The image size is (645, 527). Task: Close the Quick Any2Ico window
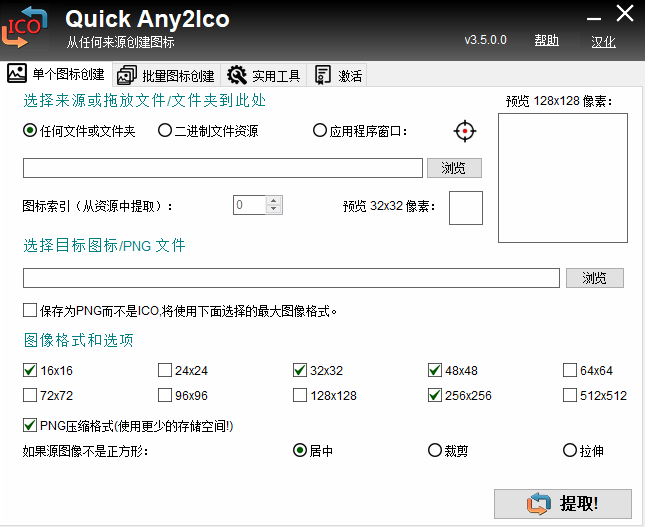pos(625,14)
